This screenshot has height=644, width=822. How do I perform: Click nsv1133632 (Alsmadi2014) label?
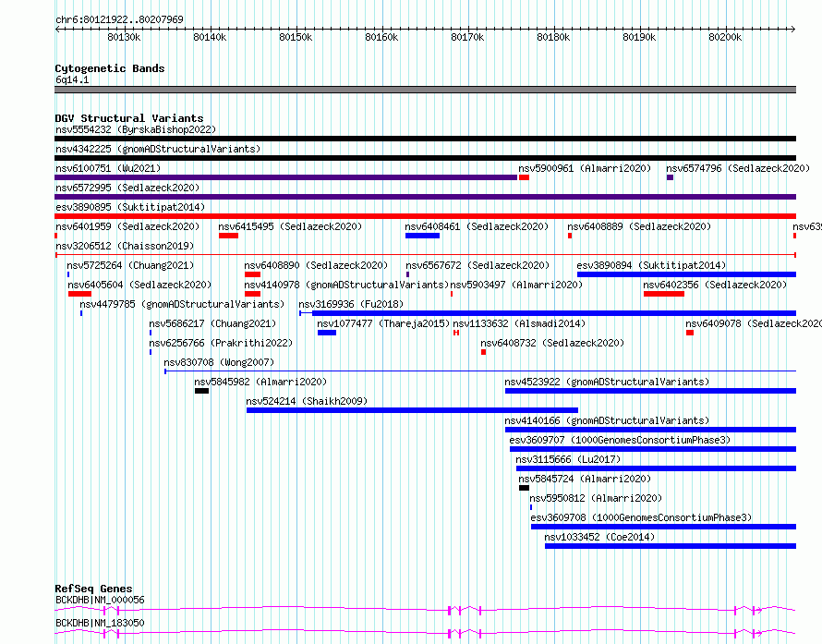(519, 323)
